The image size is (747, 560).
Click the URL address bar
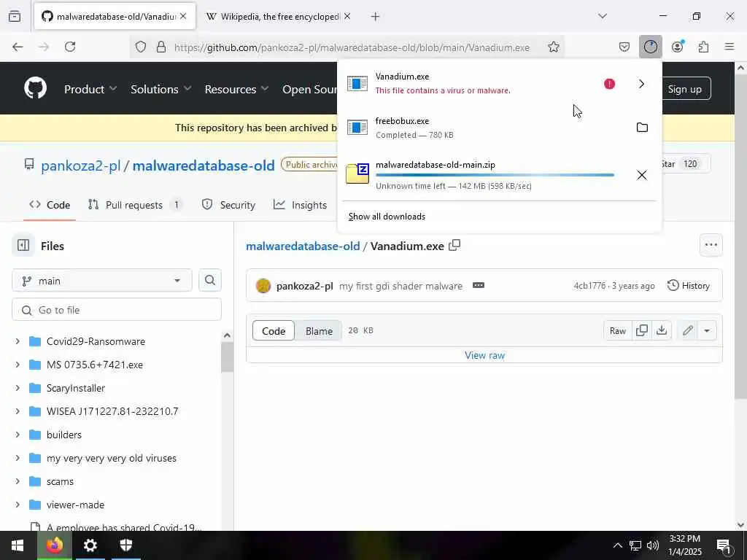click(352, 47)
